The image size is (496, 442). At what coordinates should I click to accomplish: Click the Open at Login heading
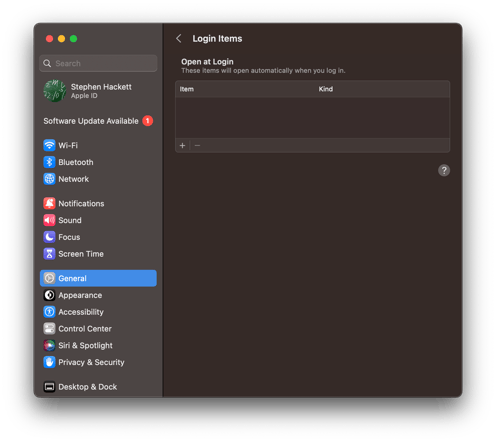207,62
